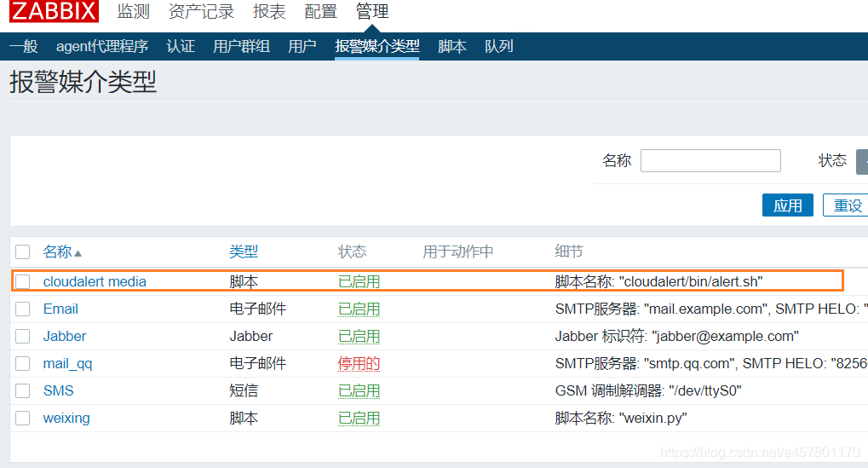This screenshot has height=468, width=868.
Task: Click the 电子邮件 type cell of Email row
Action: tap(258, 309)
